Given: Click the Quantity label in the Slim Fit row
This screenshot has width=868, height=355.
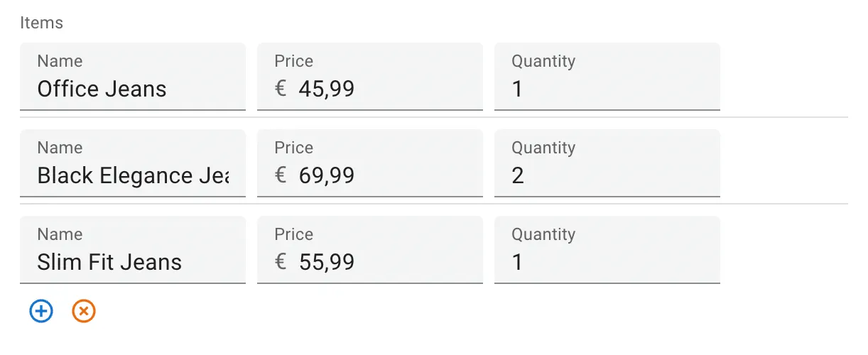Looking at the screenshot, I should (x=543, y=234).
